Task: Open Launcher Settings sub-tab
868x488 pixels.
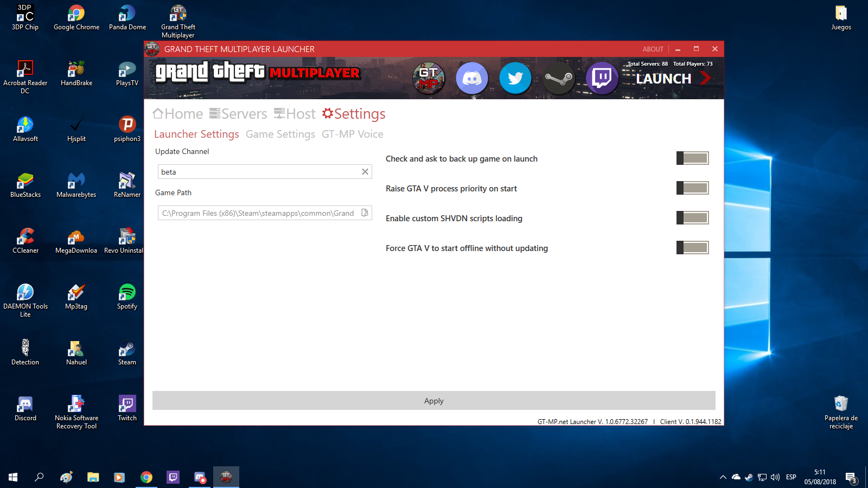Action: [196, 134]
